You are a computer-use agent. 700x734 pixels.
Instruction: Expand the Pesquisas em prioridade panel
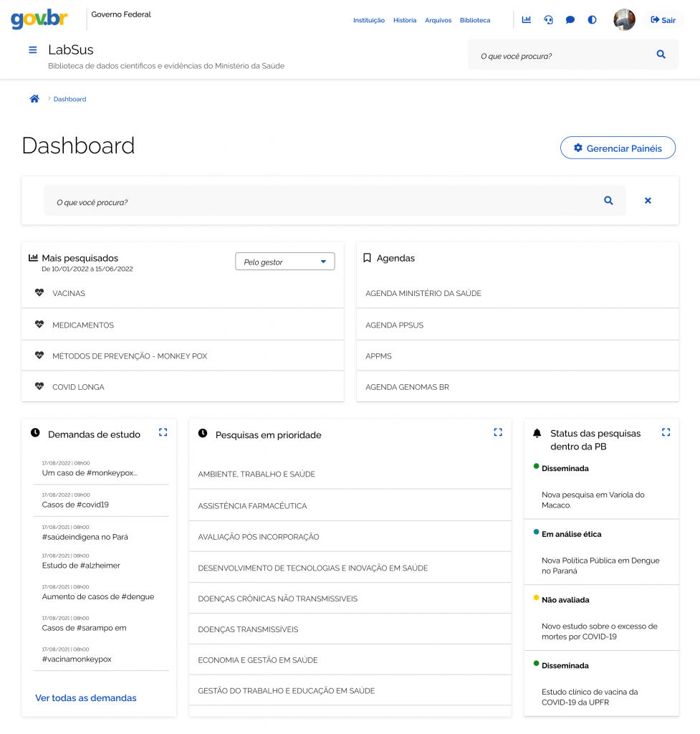498,432
